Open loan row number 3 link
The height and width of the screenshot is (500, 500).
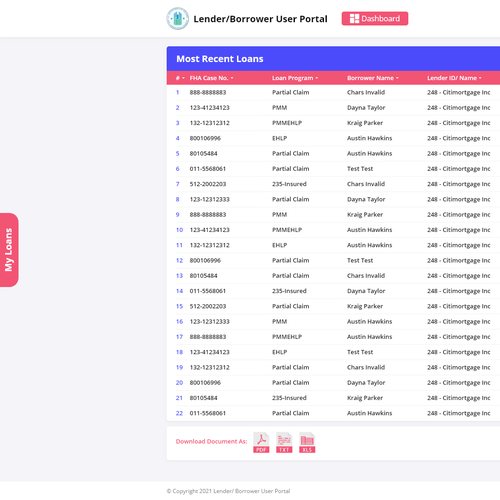[x=178, y=123]
